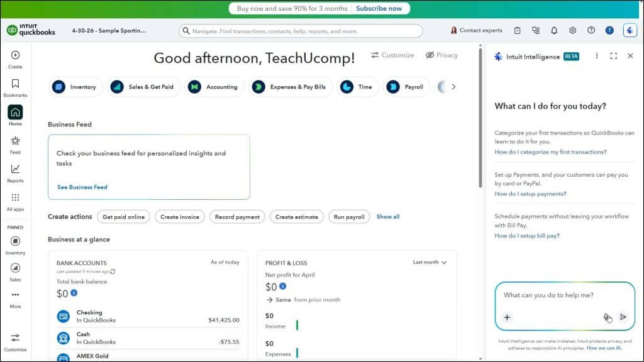Expand Intuit Intelligence panel to fullscreen

tap(614, 56)
